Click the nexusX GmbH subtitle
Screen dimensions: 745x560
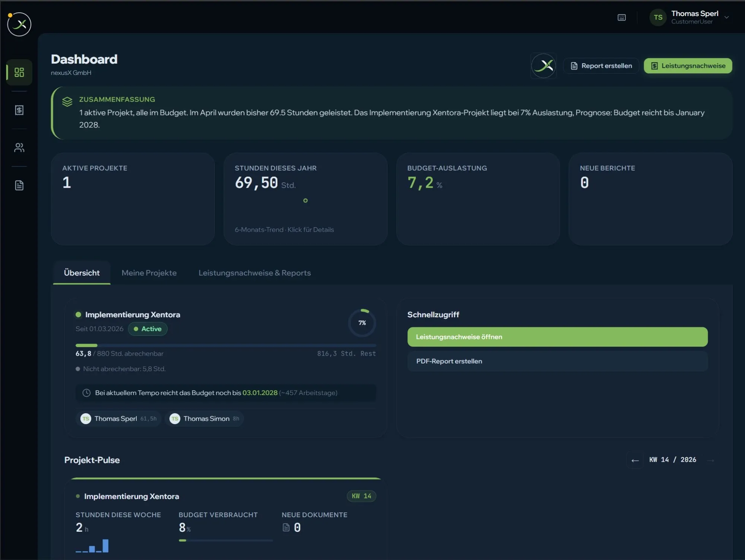[71, 73]
